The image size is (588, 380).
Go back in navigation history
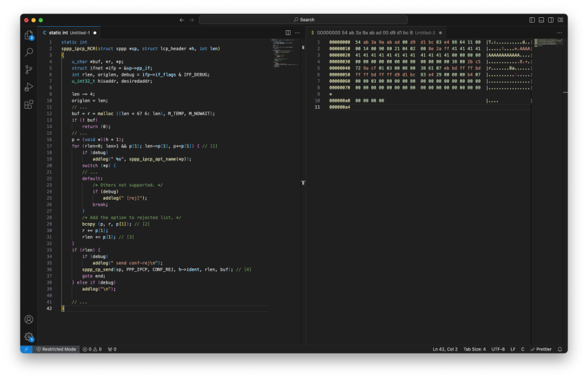pos(182,20)
